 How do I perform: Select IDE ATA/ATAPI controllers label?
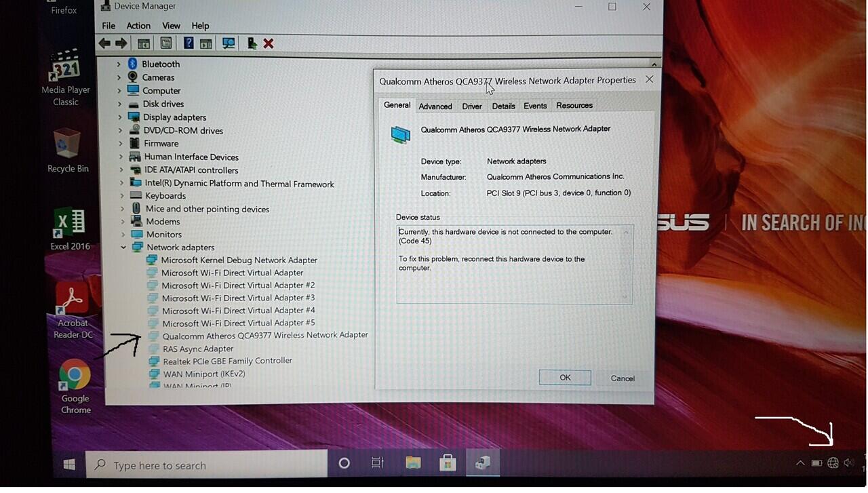(191, 170)
